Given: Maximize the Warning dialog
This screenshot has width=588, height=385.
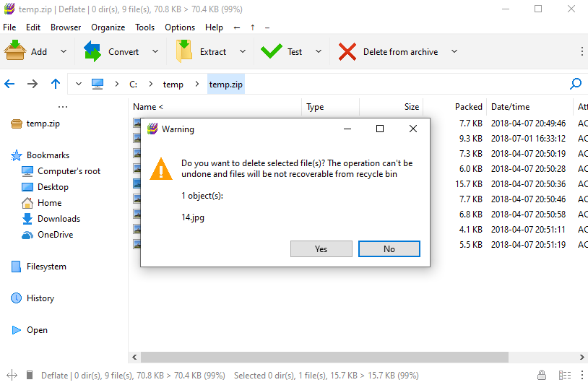Looking at the screenshot, I should [x=380, y=129].
